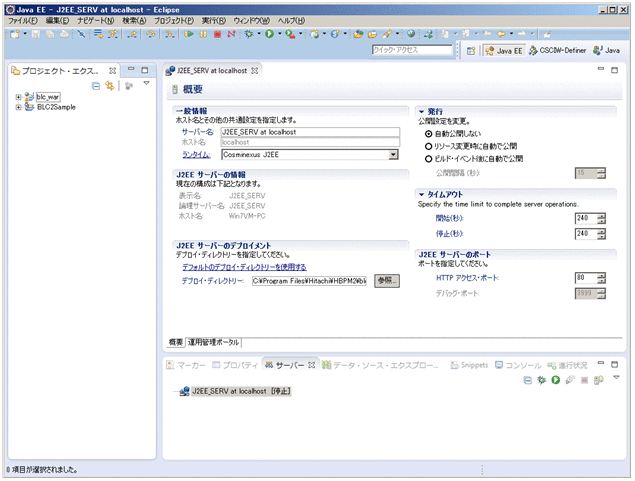Viewport: 635px width, 481px height.
Task: Click the 参照... browse button
Action: tap(386, 281)
